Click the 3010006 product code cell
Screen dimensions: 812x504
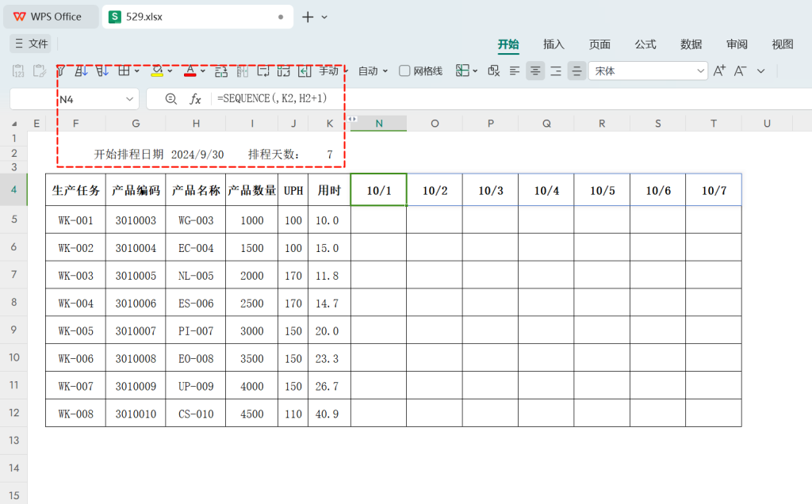136,303
